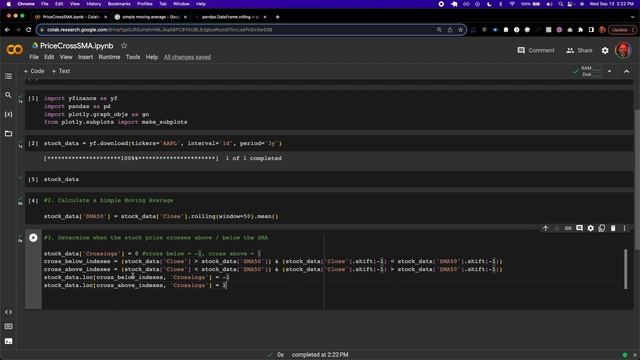
Task: Open the Command palette icon
Action: click(x=8, y=327)
